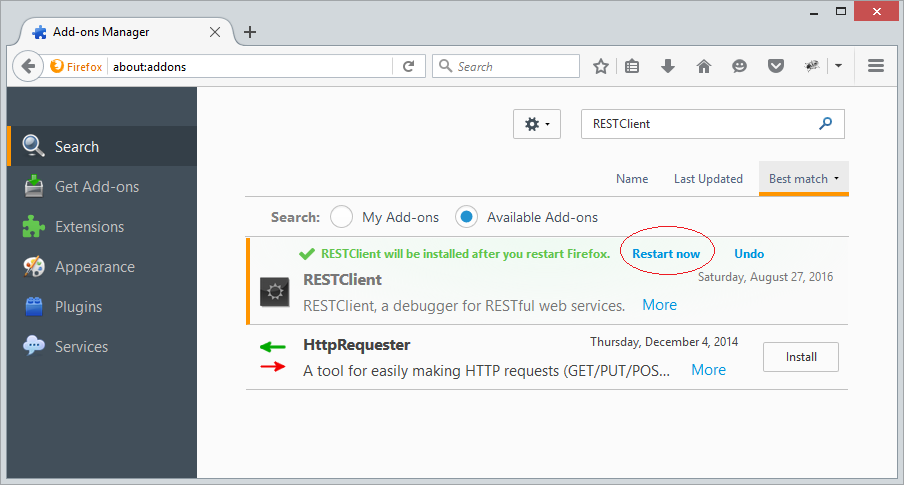Viewport: 904px width, 485px height.
Task: Reload the page with the refresh icon
Action: pyautogui.click(x=409, y=66)
